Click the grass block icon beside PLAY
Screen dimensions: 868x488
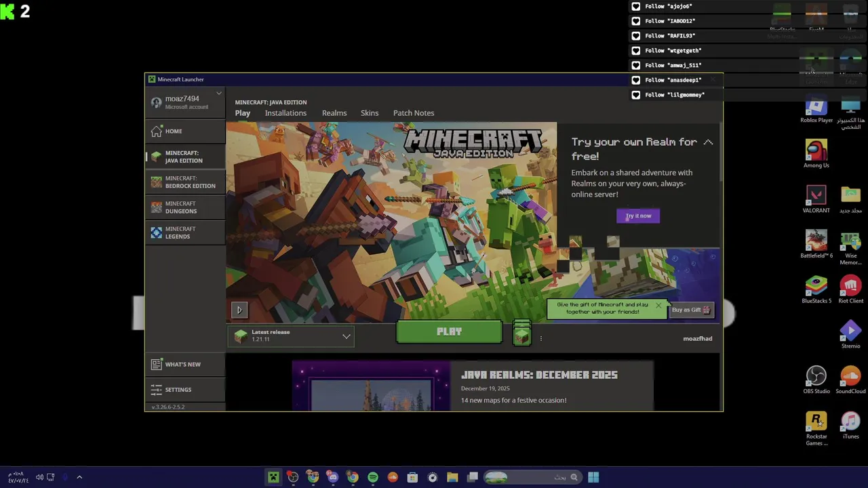click(x=521, y=333)
